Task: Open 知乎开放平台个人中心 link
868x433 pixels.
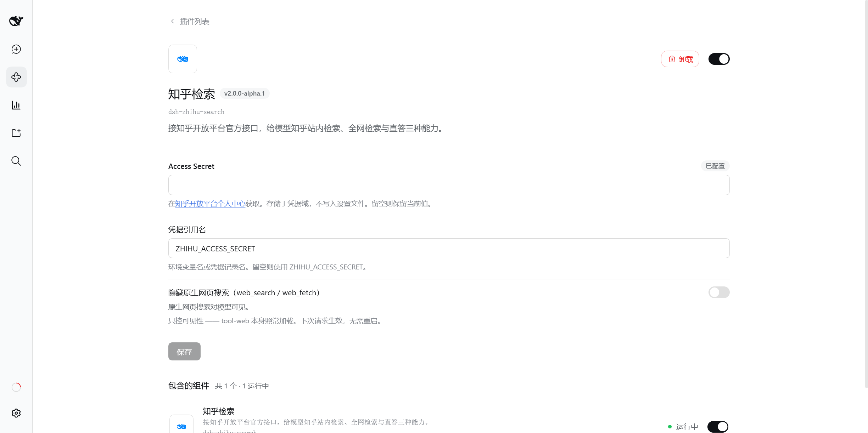Action: click(210, 204)
